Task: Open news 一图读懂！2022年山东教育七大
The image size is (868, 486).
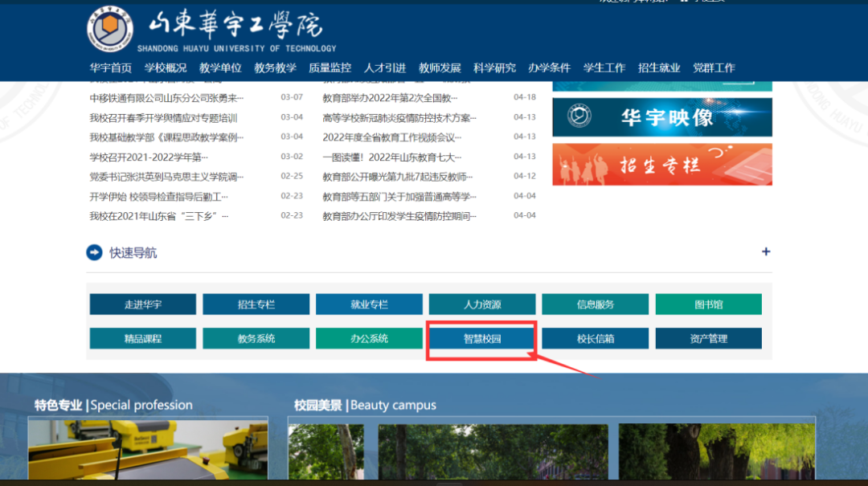Action: pyautogui.click(x=392, y=157)
